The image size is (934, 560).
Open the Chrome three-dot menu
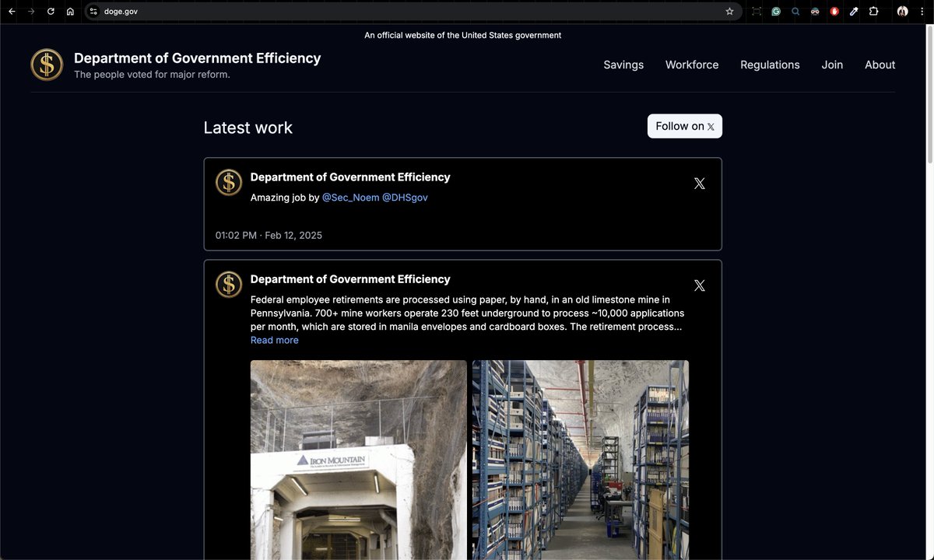[x=922, y=12]
